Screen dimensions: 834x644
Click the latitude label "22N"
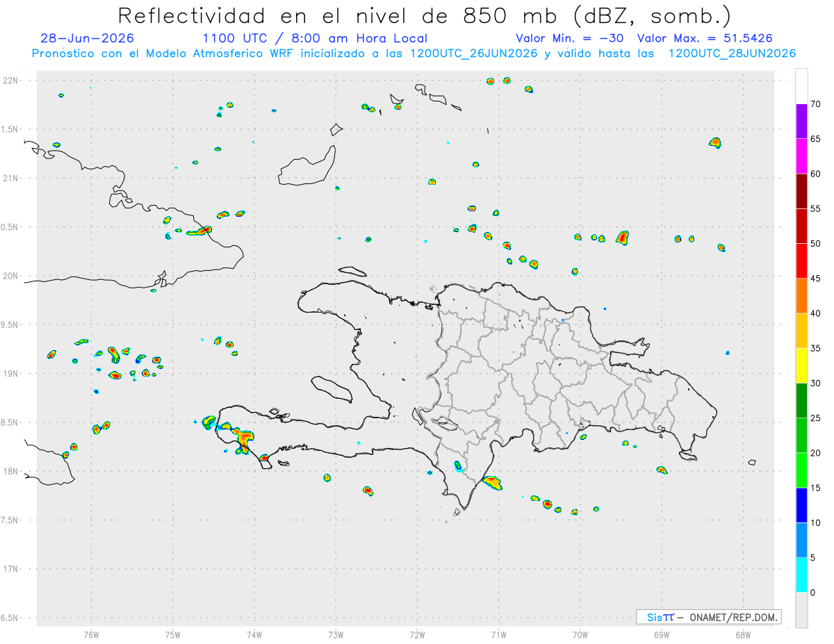click(x=11, y=81)
